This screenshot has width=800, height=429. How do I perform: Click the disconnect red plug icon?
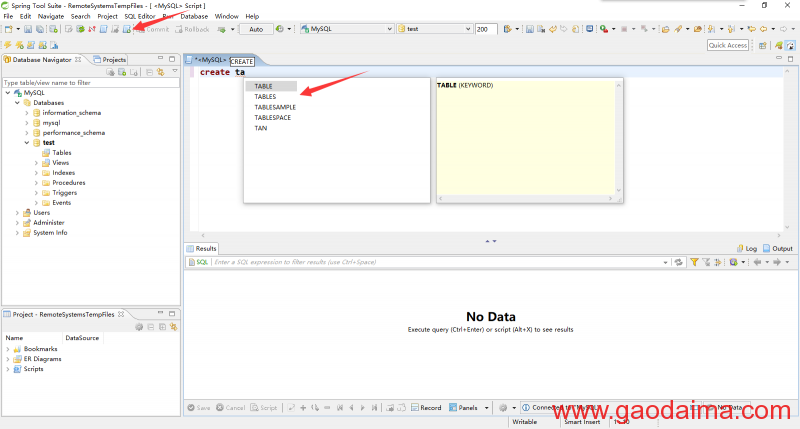click(x=92, y=29)
